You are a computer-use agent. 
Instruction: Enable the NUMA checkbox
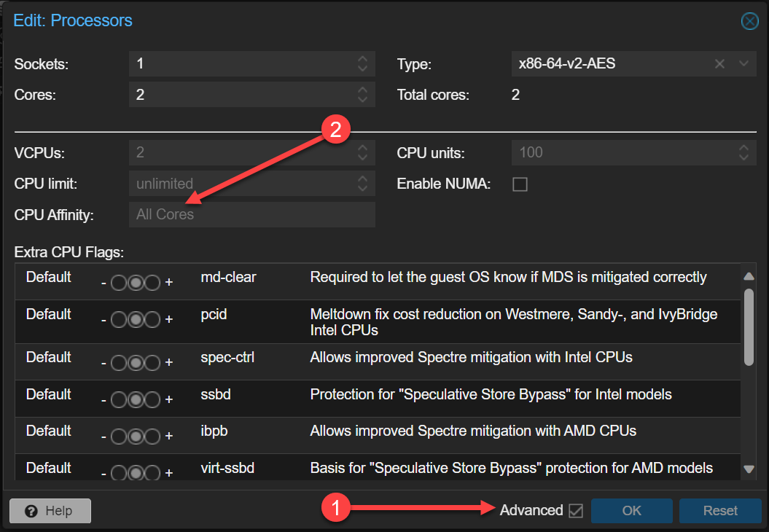[520, 184]
